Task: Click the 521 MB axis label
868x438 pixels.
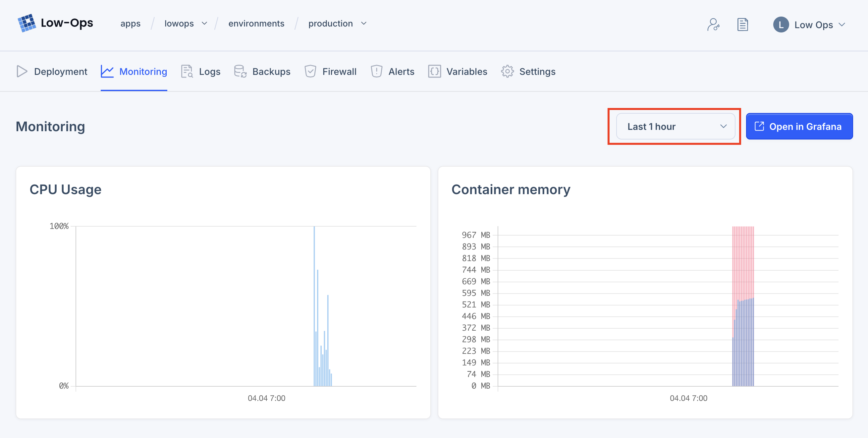Action: pyautogui.click(x=476, y=304)
